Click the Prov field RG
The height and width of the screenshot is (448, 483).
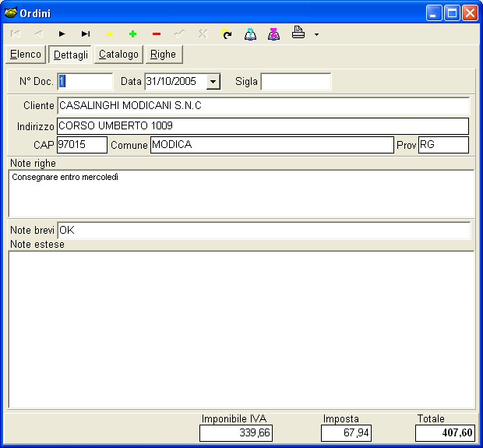click(x=443, y=145)
